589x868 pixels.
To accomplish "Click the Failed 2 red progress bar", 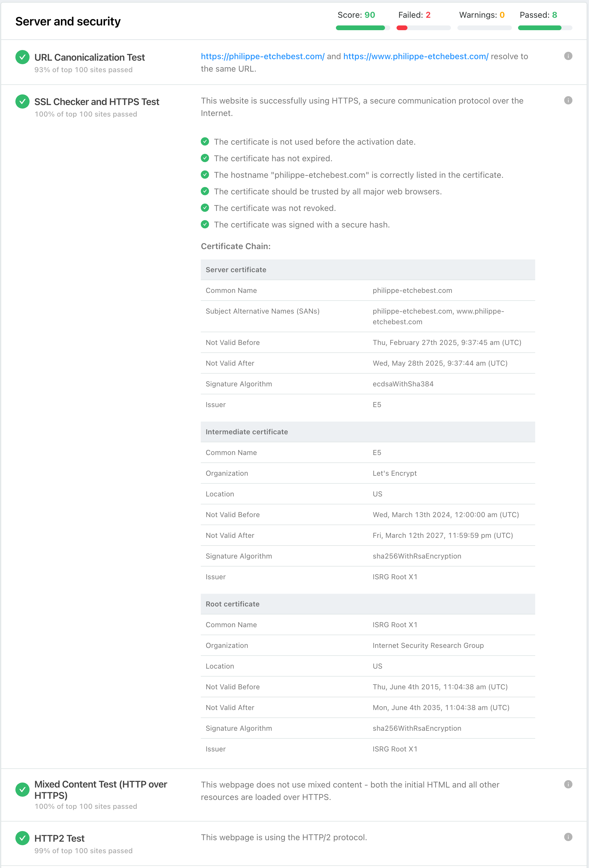I will [x=424, y=28].
